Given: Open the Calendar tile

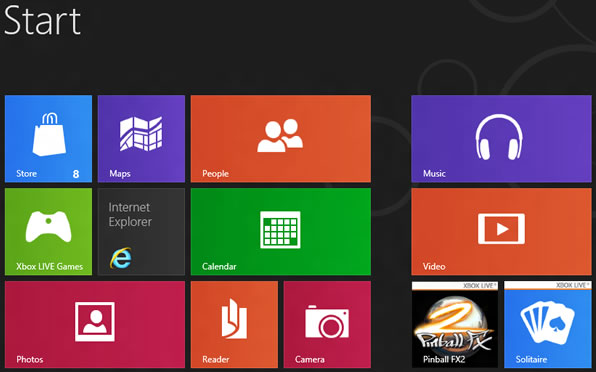Looking at the screenshot, I should pos(281,232).
